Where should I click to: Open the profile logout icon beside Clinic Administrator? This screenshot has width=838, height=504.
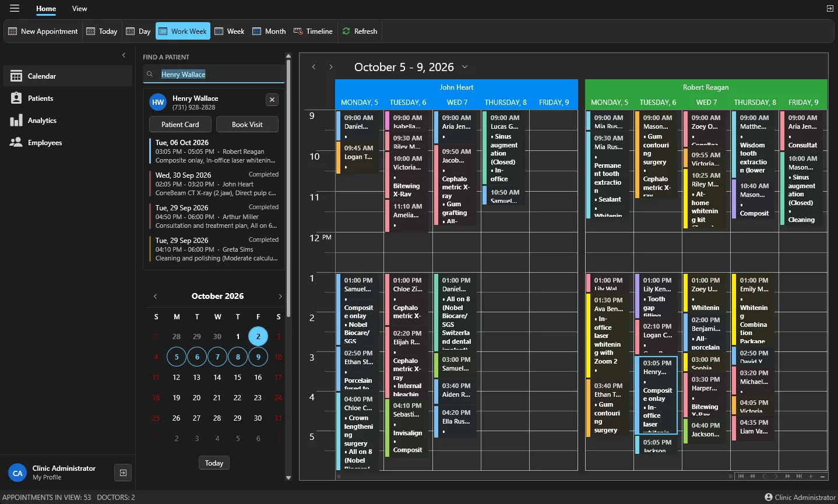point(123,473)
